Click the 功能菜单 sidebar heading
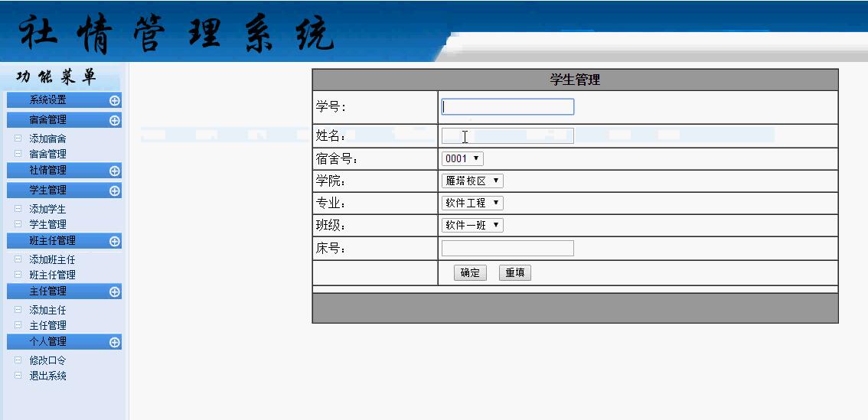This screenshot has width=868, height=420. (57, 77)
